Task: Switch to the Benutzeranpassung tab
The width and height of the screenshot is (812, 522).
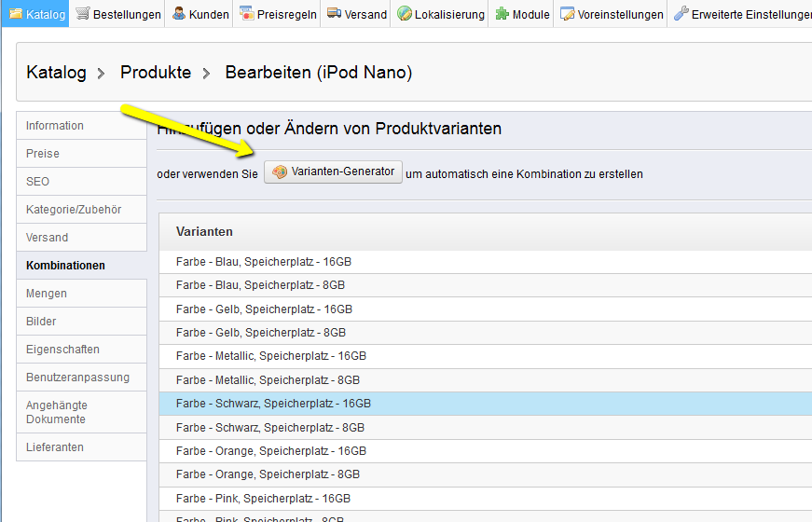Action: [81, 377]
